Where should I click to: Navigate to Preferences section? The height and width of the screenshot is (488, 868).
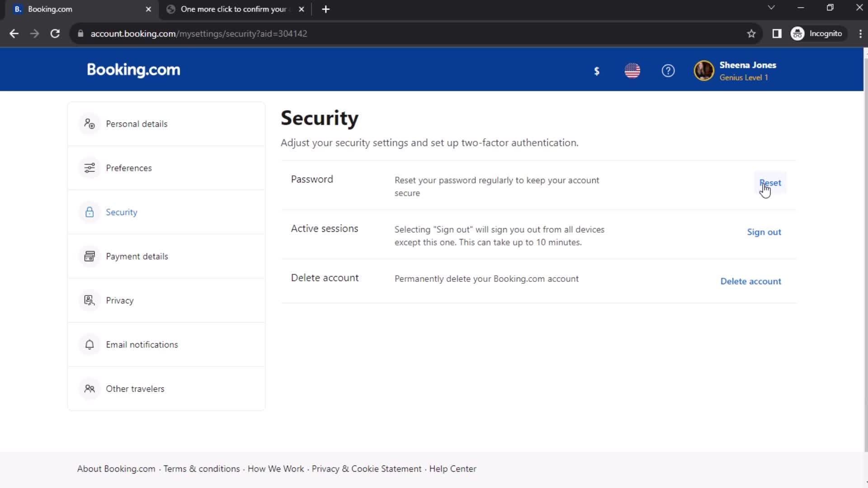click(129, 168)
